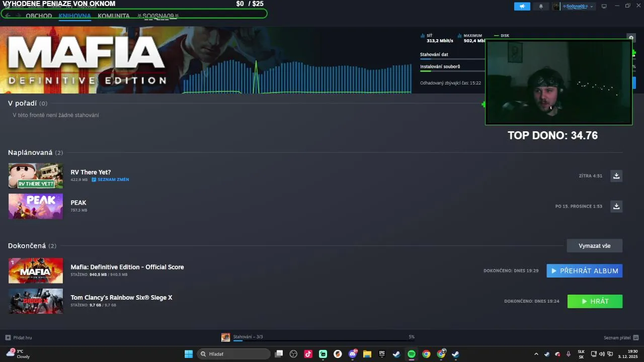The image size is (644, 362).
Task: Click Přehrát album for Mafia score
Action: click(x=585, y=270)
